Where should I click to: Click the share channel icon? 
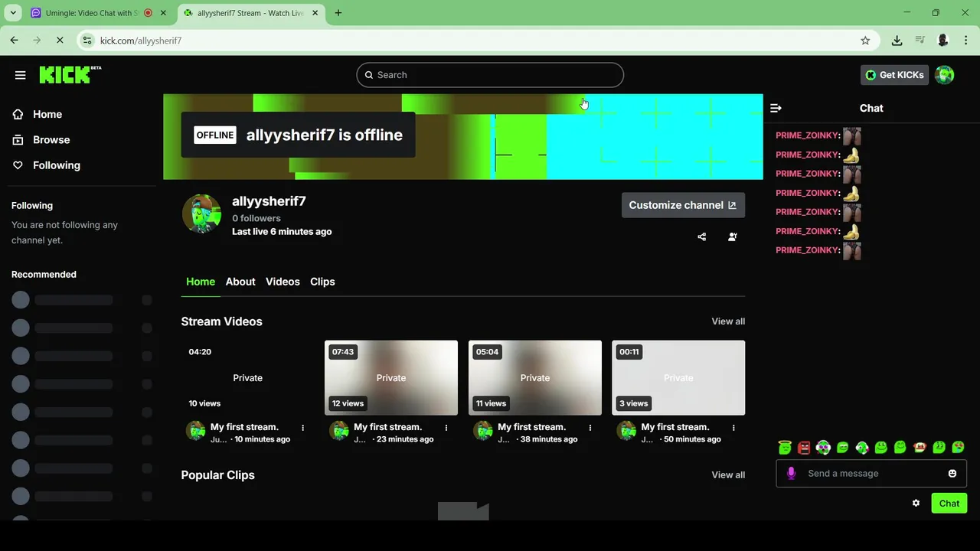(x=702, y=237)
